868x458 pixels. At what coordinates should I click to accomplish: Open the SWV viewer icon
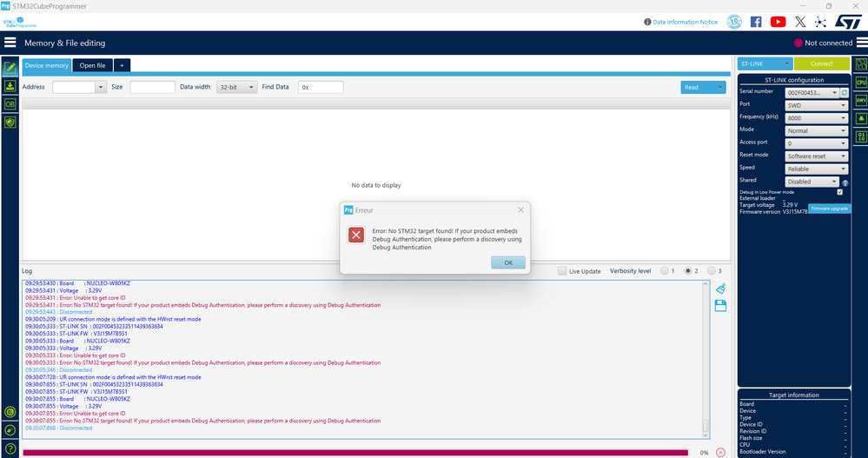click(x=861, y=100)
